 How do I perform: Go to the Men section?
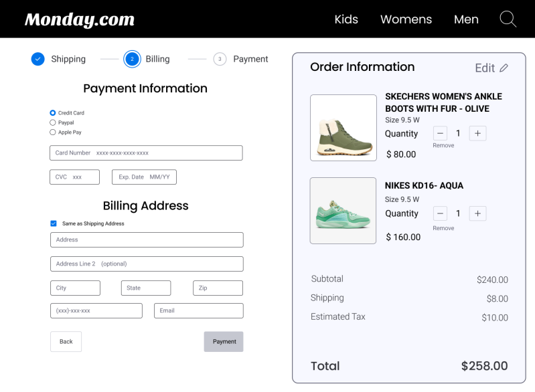coord(466,19)
